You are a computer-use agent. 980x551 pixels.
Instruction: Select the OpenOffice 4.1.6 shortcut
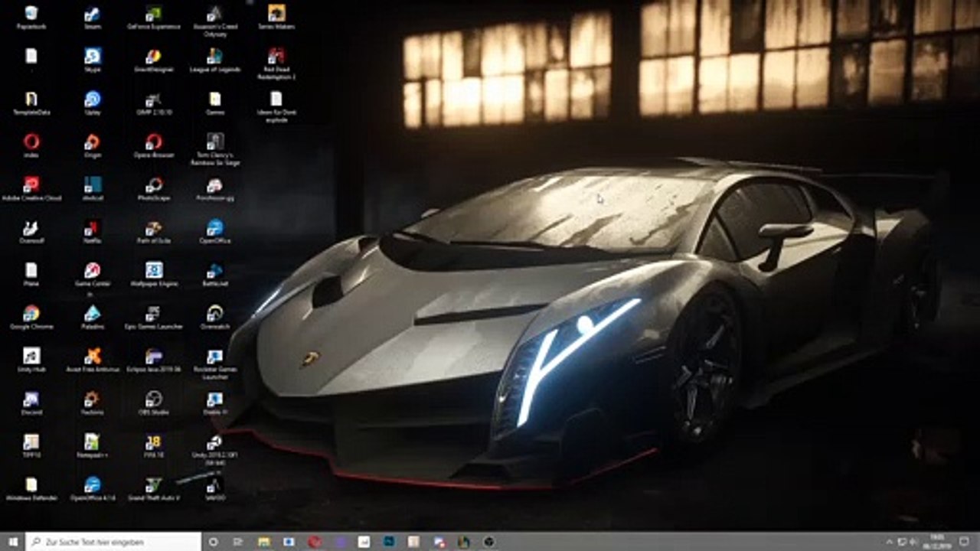coord(93,488)
